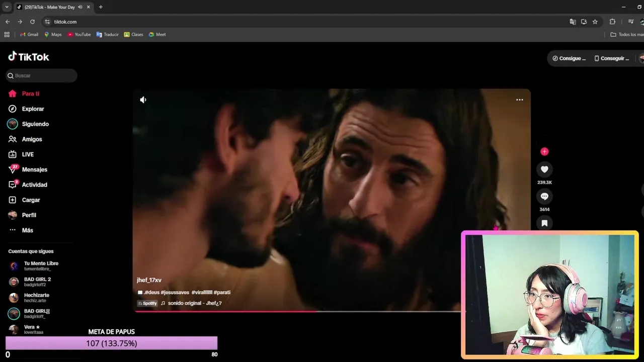
Task: Open the YouTube bookmark
Action: (79, 35)
